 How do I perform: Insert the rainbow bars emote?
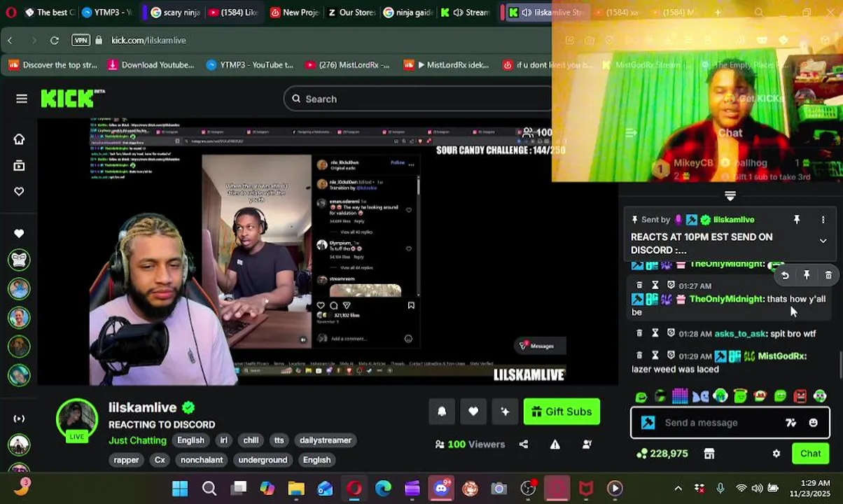[680, 396]
